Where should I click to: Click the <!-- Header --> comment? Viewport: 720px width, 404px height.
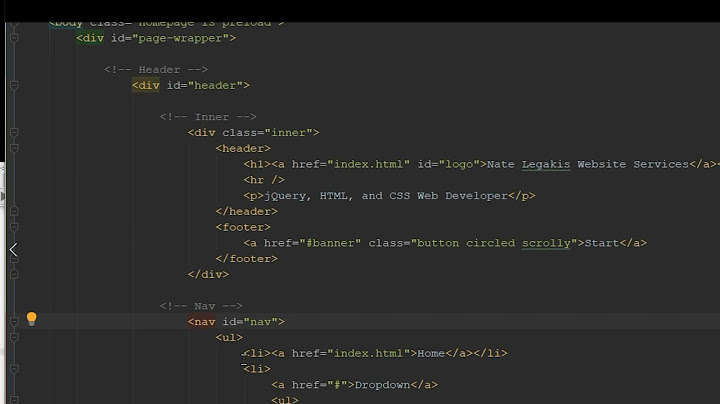click(x=156, y=70)
